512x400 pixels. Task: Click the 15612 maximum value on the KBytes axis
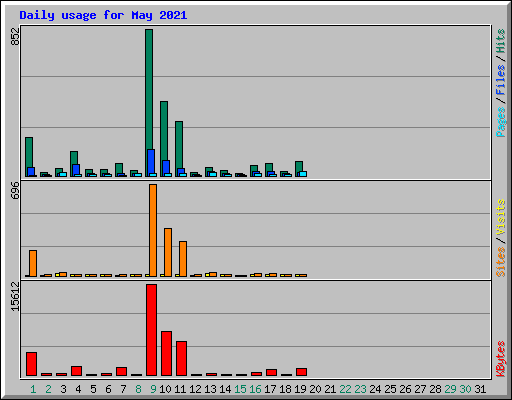[15, 297]
